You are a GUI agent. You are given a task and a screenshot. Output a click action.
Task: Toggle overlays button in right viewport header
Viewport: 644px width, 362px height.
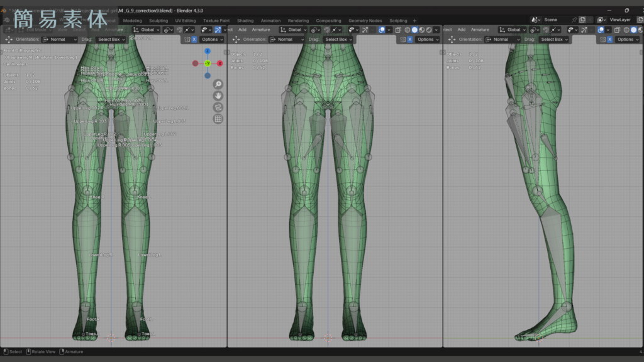(601, 30)
